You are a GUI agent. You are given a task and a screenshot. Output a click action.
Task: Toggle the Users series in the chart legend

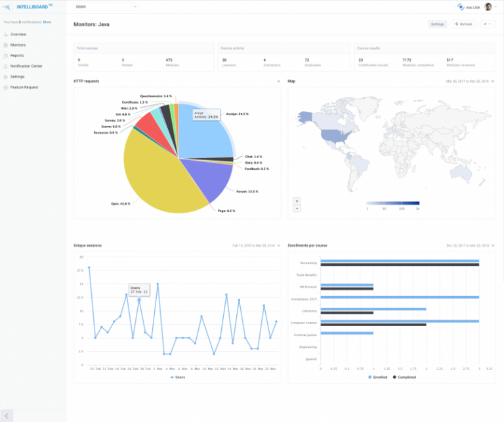(177, 377)
